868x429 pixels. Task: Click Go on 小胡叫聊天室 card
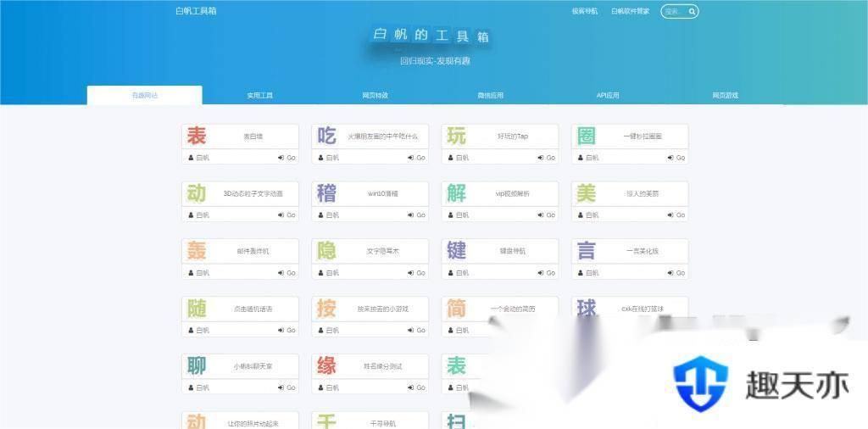287,388
